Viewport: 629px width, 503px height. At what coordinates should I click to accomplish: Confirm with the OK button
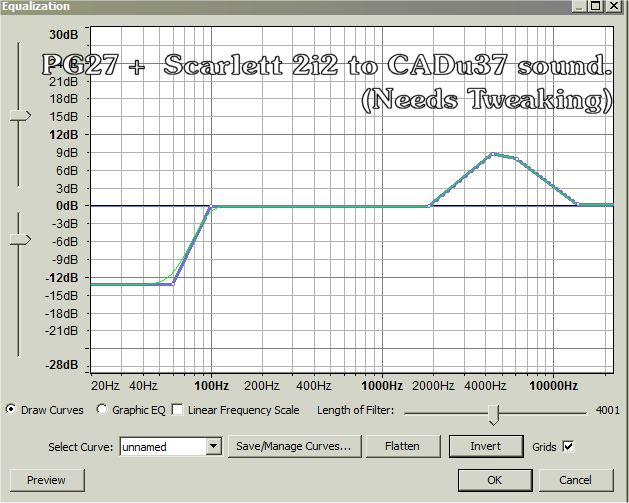[x=495, y=480]
